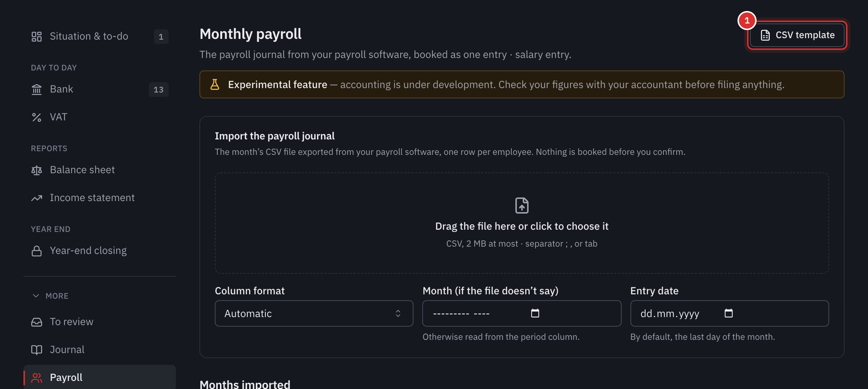The width and height of the screenshot is (868, 389).
Task: Open the Column format Automatic dropdown
Action: [314, 313]
